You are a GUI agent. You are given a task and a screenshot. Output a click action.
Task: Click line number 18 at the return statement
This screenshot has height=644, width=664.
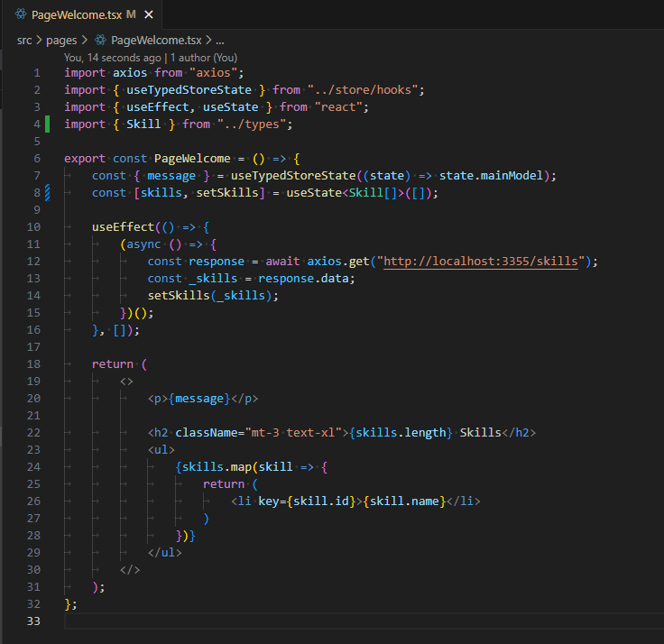[33, 363]
